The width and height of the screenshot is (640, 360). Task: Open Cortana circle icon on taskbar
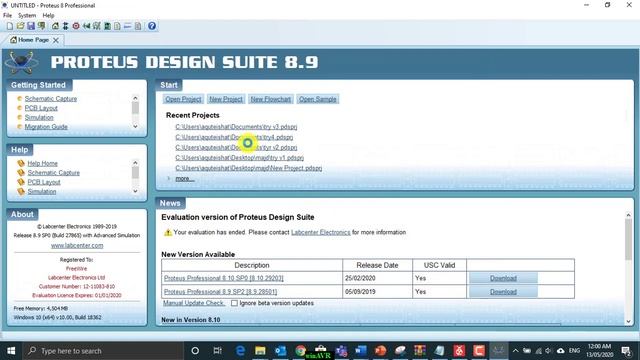195,351
